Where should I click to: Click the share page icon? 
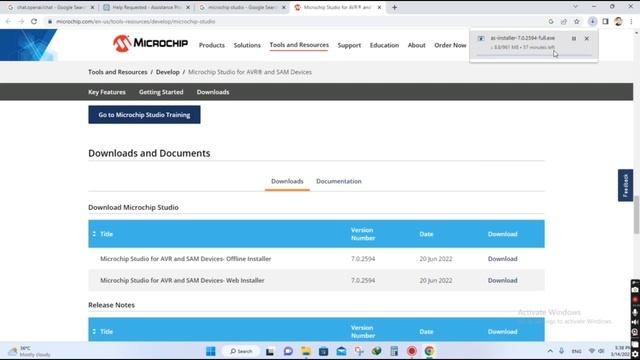point(564,21)
